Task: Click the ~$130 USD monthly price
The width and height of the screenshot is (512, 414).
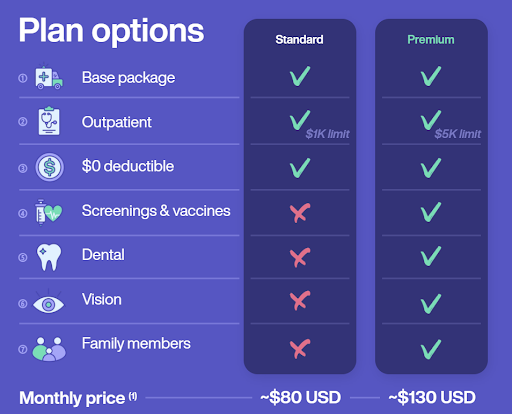Action: pyautogui.click(x=432, y=397)
